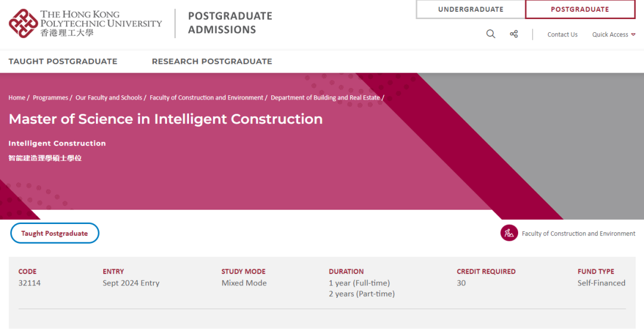Image resolution: width=644 pixels, height=336 pixels.
Task: Click the DURATION label
Action: point(346,272)
